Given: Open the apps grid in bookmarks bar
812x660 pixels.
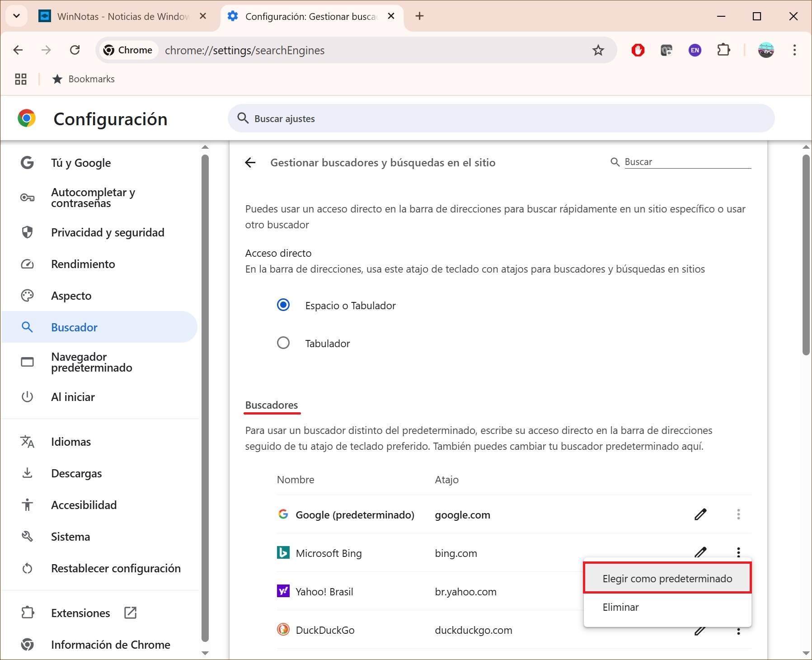Looking at the screenshot, I should [21, 79].
